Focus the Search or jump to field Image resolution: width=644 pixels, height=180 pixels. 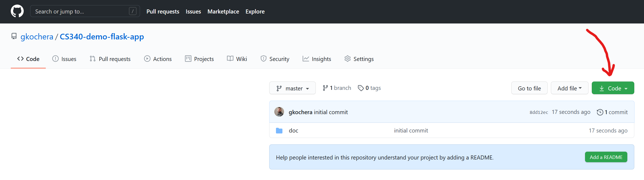81,11
